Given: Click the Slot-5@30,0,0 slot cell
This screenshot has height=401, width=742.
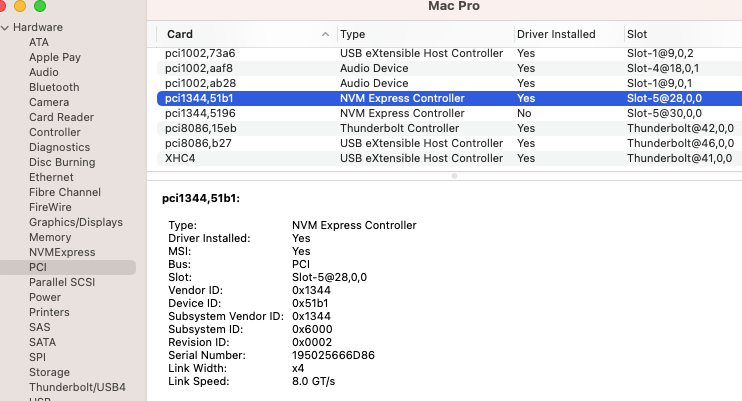Looking at the screenshot, I should pos(664,113).
